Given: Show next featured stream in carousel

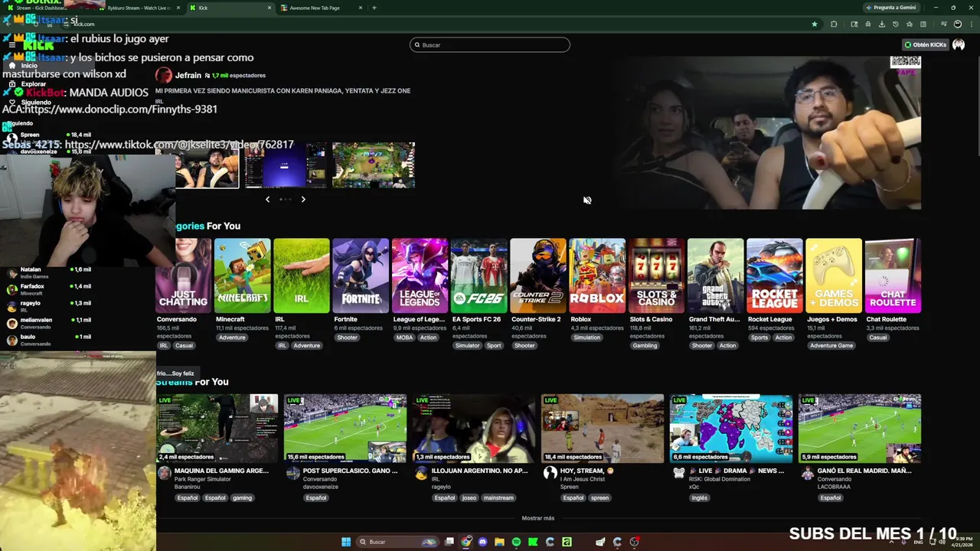Looking at the screenshot, I should pos(303,199).
